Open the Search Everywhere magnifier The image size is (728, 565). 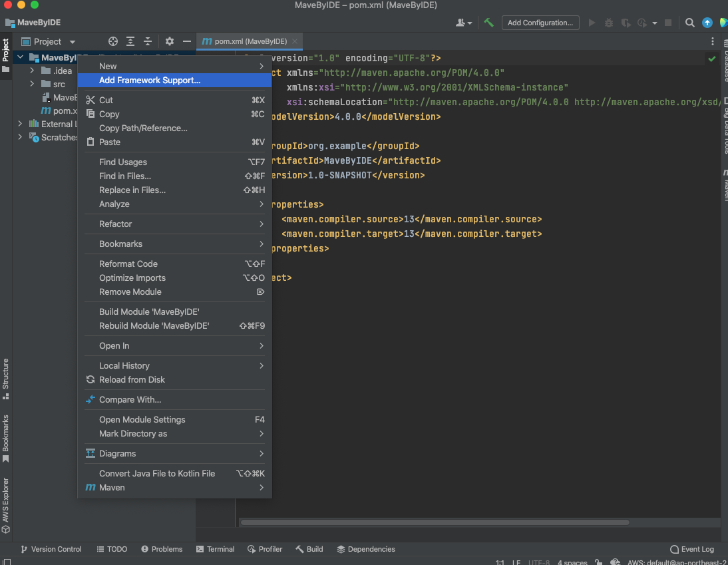[x=690, y=22]
